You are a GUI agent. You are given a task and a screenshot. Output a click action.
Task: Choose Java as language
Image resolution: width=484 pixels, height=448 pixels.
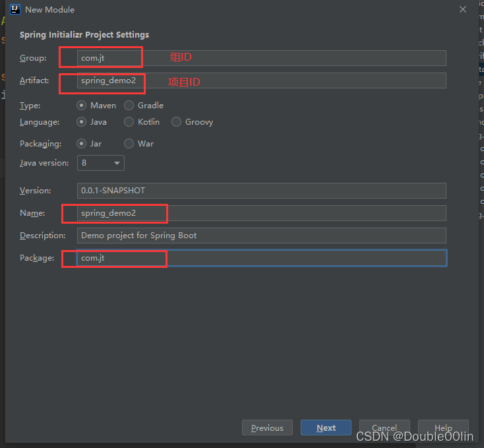click(92, 122)
